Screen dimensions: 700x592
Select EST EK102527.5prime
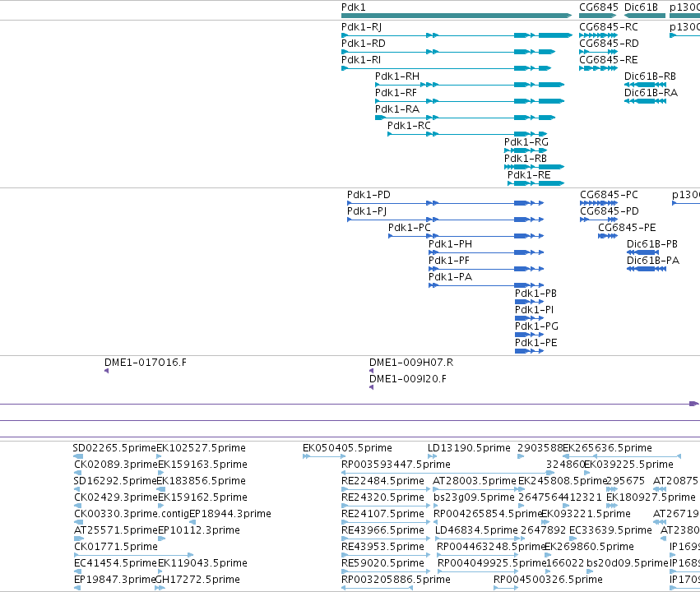(x=160, y=456)
